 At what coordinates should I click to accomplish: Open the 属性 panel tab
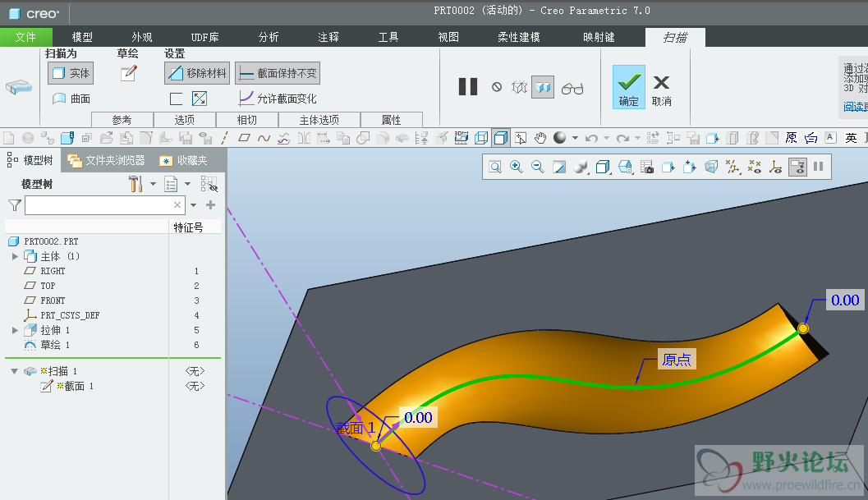(392, 120)
